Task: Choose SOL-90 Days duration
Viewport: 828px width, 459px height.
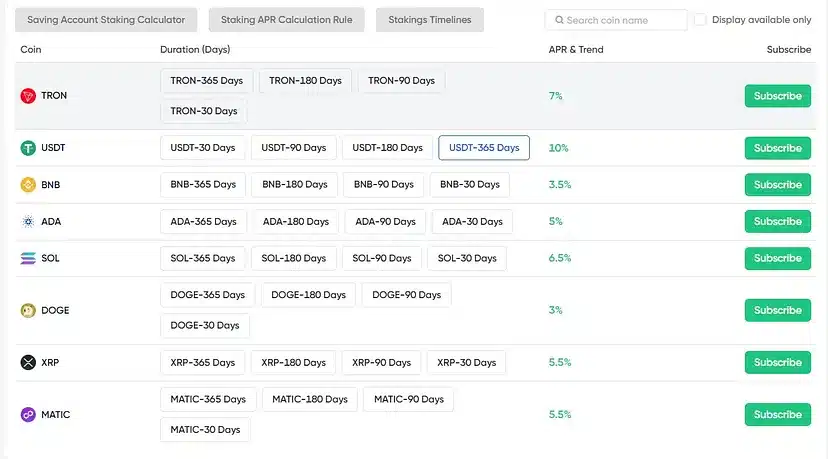Action: (x=382, y=258)
